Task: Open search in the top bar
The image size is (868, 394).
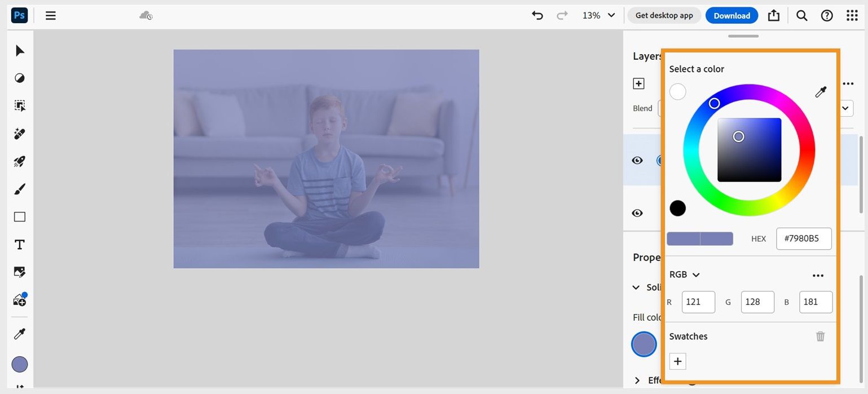Action: (x=801, y=15)
